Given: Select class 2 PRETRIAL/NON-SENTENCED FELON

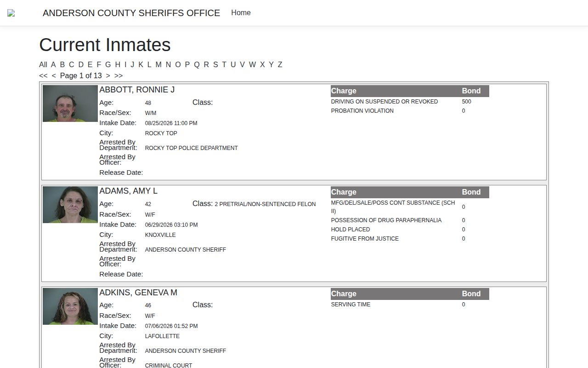Looking at the screenshot, I should pos(265,204).
